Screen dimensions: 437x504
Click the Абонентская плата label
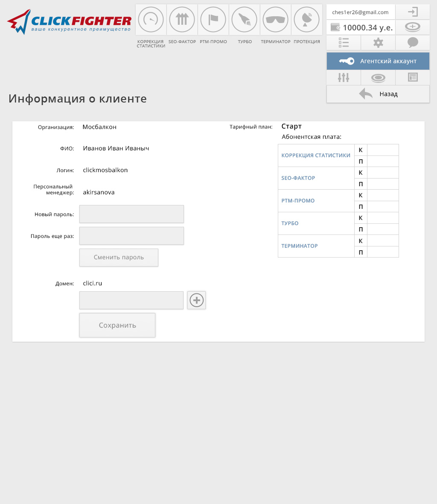click(312, 137)
